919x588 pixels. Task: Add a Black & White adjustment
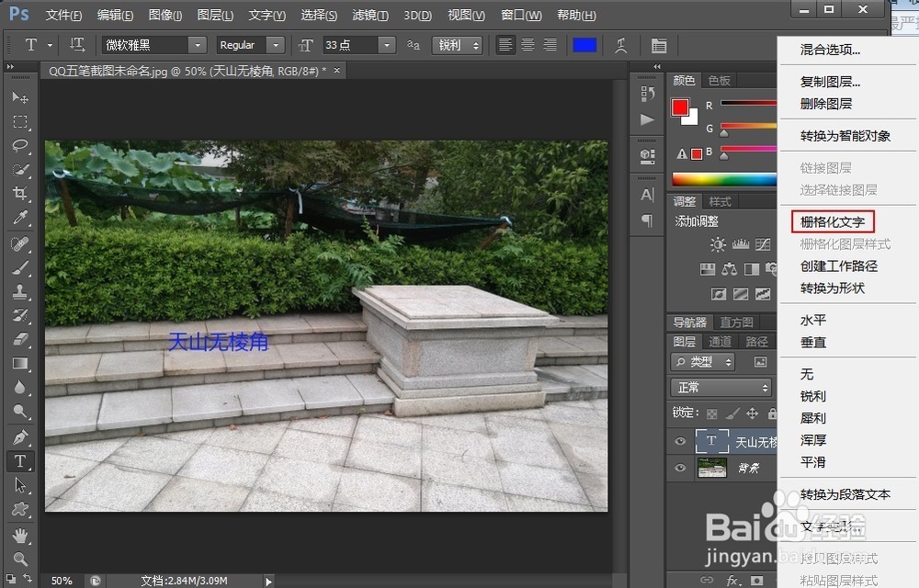(752, 269)
